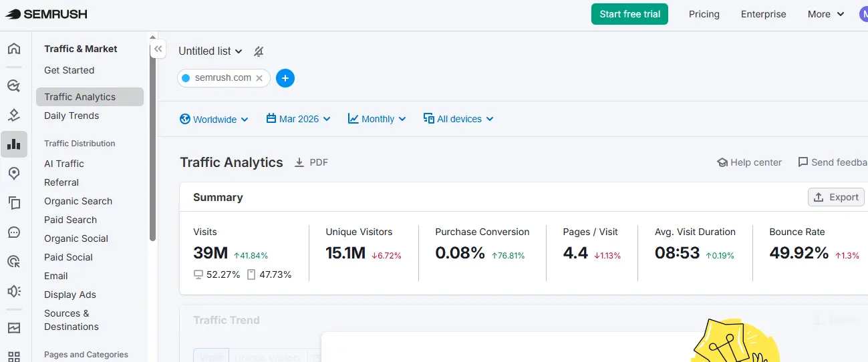Open the SEO toolkit magnifier icon
The height and width of the screenshot is (362, 868).
pyautogui.click(x=14, y=85)
